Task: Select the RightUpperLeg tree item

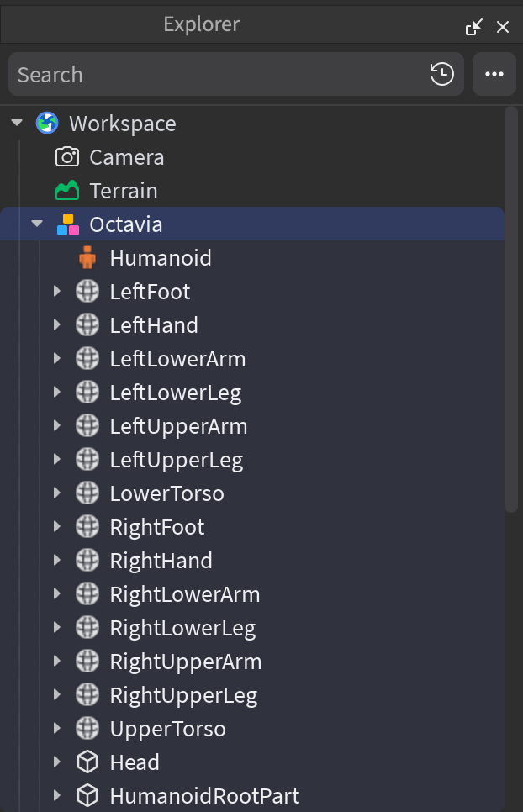Action: [x=183, y=695]
